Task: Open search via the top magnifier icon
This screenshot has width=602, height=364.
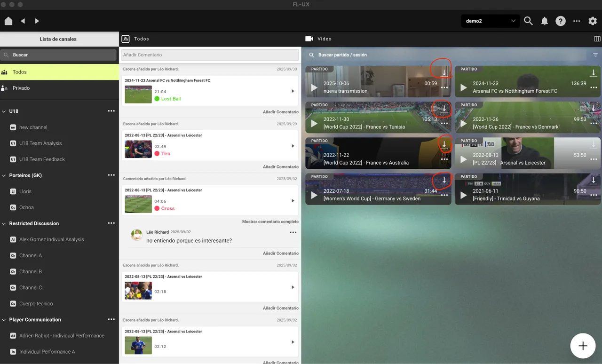Action: (x=528, y=21)
